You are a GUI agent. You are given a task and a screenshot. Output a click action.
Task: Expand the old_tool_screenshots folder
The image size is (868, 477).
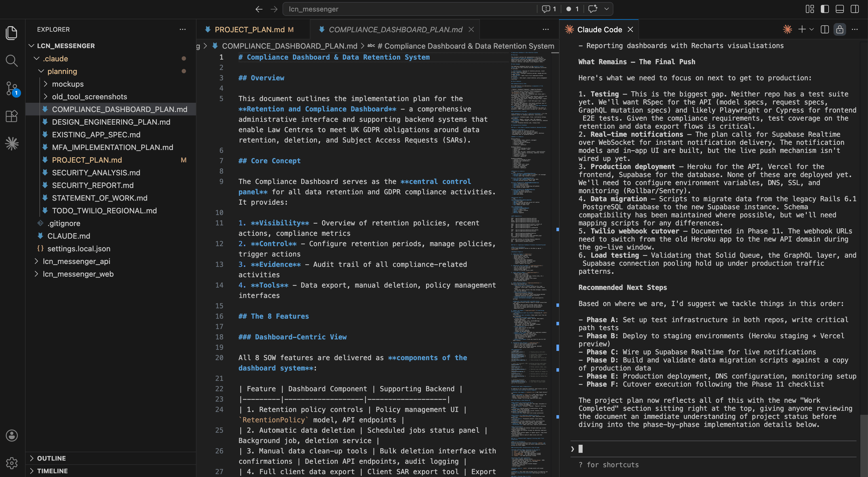45,96
